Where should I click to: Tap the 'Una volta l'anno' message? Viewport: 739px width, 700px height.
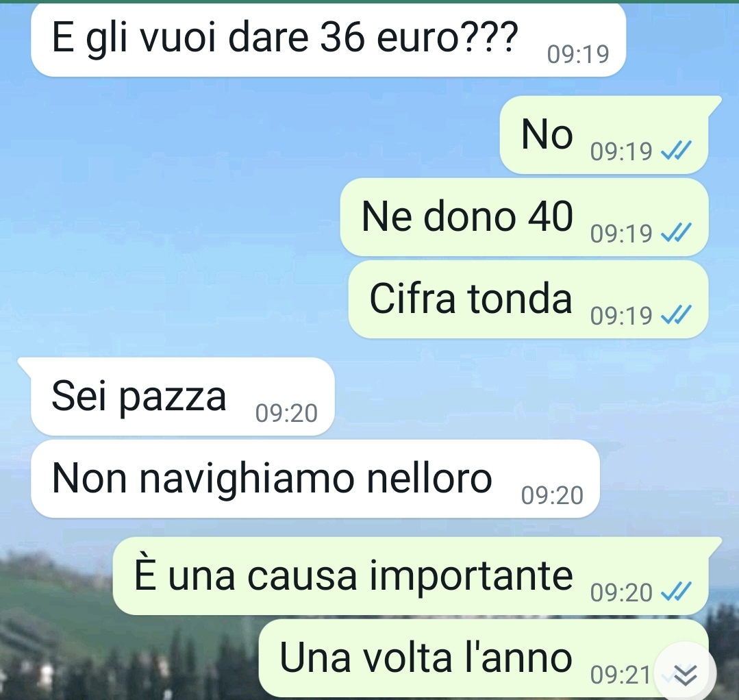484,658
